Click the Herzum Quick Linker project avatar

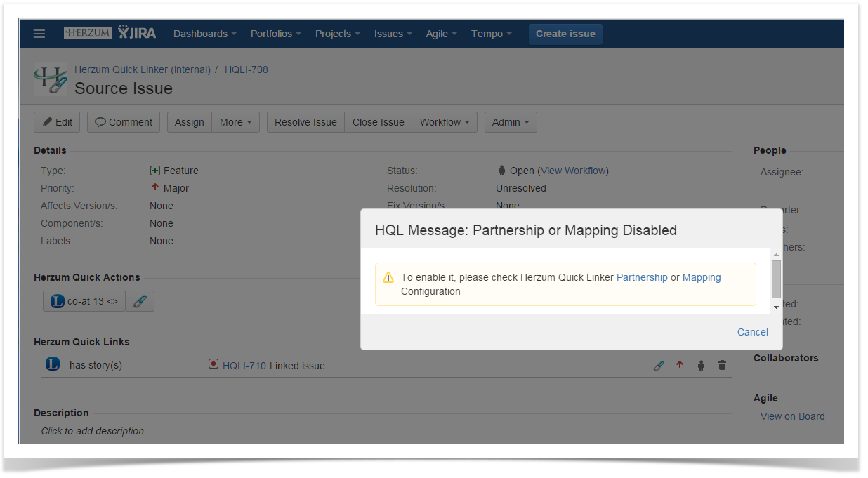pos(51,79)
